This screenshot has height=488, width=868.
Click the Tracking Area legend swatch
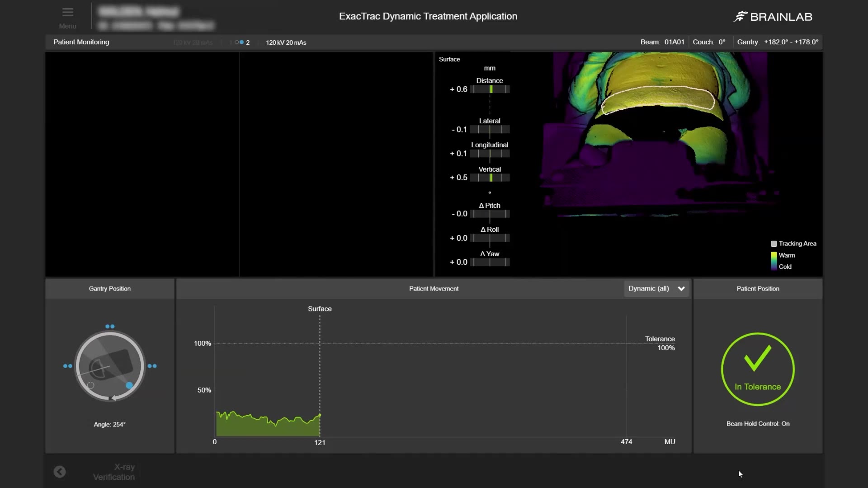click(x=774, y=244)
